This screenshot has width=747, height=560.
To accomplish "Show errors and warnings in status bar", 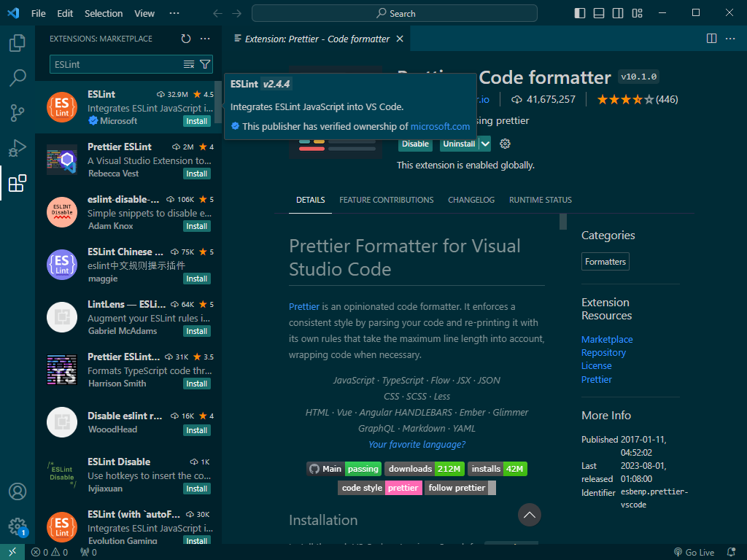I will pyautogui.click(x=50, y=553).
